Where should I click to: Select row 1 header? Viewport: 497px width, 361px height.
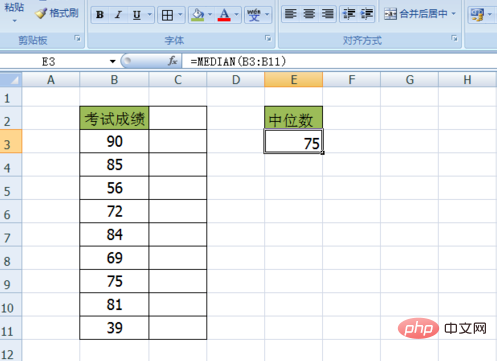coord(11,97)
